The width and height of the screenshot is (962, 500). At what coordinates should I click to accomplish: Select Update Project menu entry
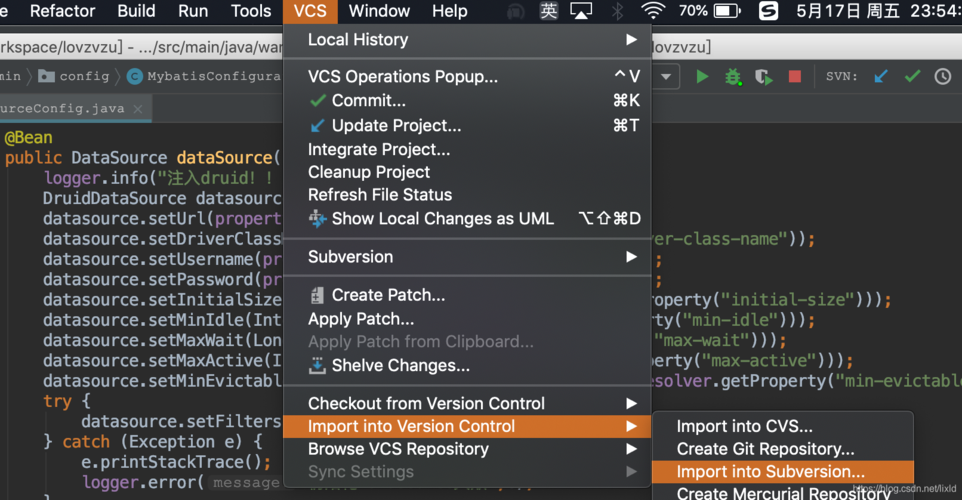click(x=467, y=126)
